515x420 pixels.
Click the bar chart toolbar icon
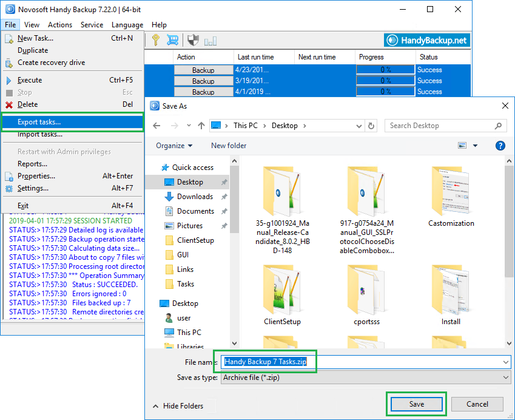point(210,41)
